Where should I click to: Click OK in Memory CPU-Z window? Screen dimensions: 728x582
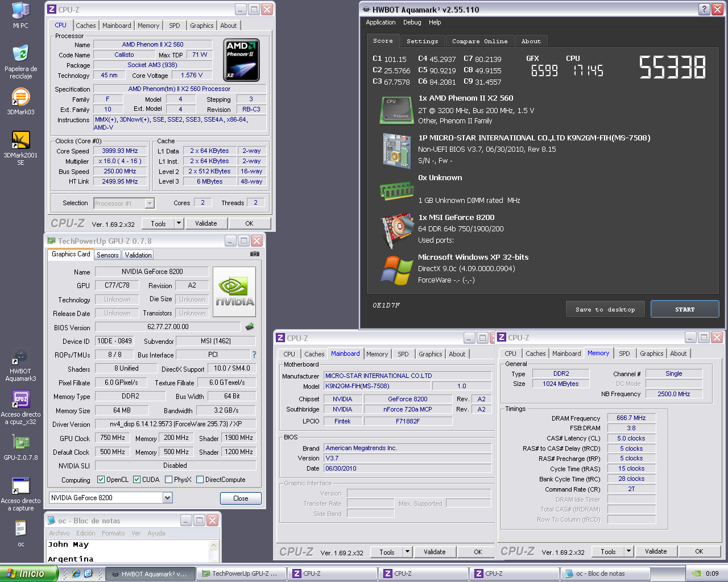tap(699, 551)
